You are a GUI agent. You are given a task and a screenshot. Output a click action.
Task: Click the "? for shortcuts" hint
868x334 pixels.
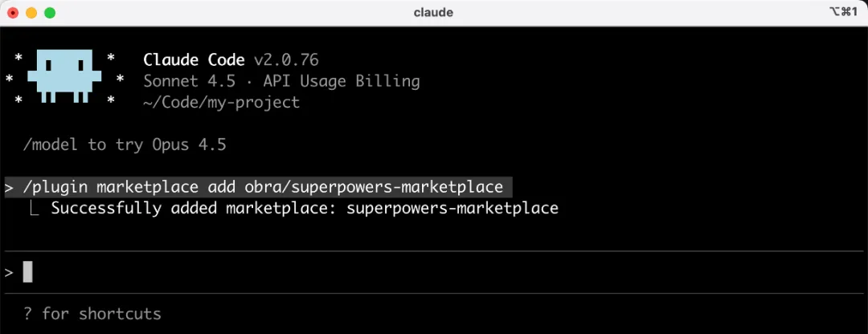pos(92,314)
